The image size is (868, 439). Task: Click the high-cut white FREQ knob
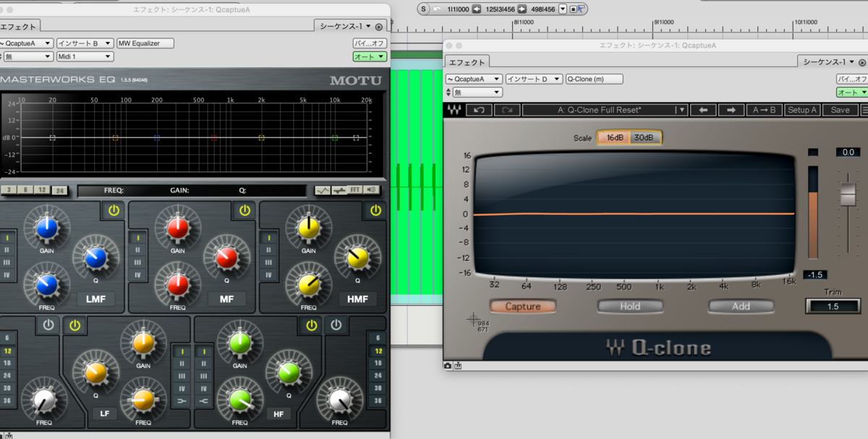(339, 398)
